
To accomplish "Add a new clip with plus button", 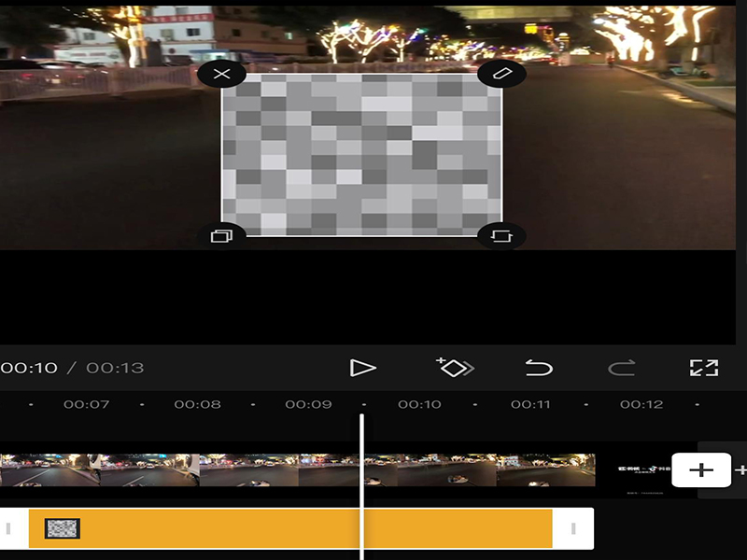I will (700, 470).
